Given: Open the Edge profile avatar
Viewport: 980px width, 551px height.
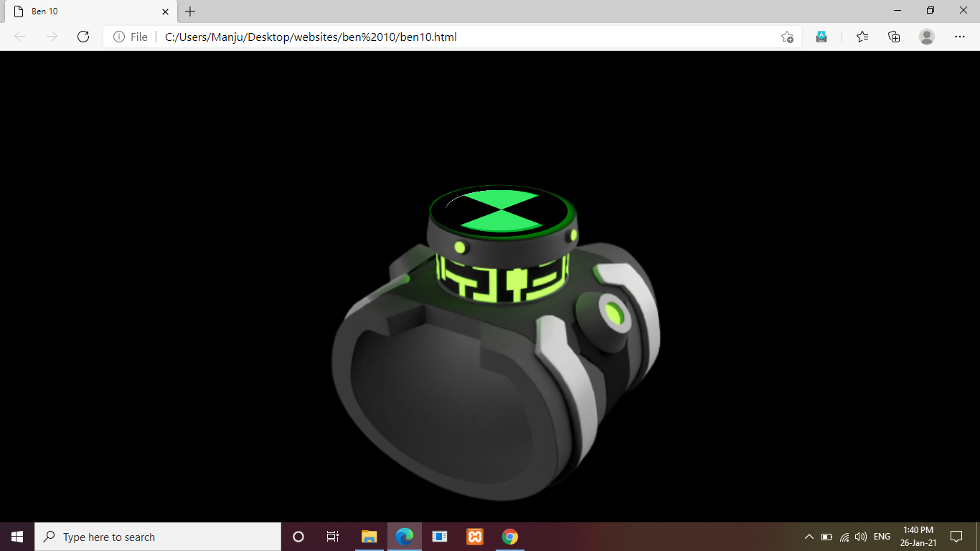Looking at the screenshot, I should point(925,37).
